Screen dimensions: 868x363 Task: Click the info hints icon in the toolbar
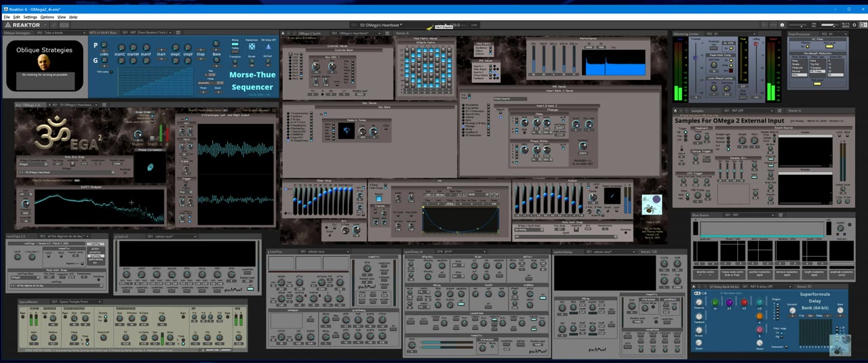782,25
